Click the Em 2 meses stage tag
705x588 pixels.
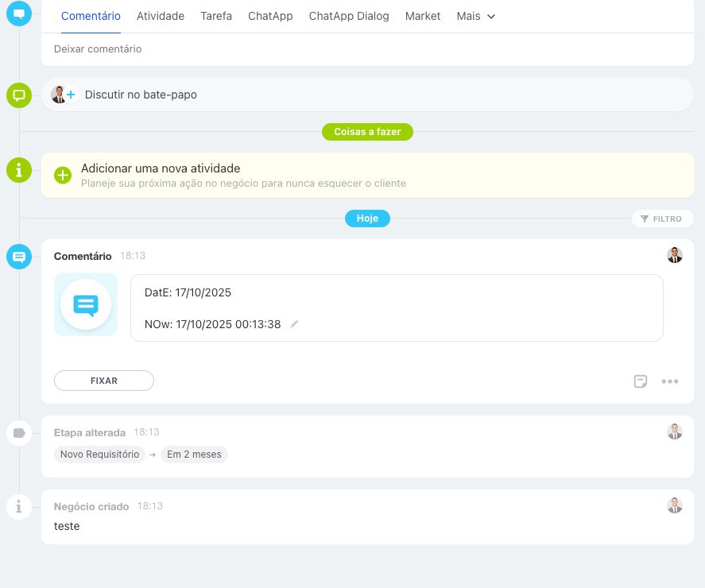pos(194,455)
